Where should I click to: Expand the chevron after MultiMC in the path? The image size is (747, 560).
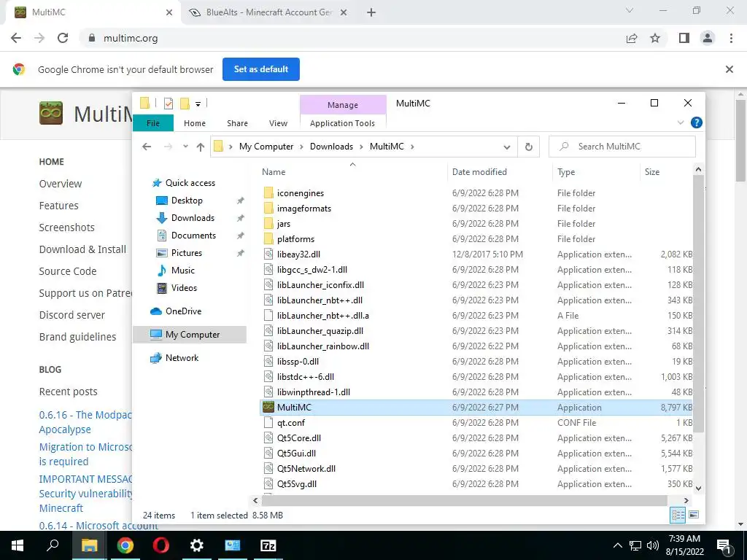pyautogui.click(x=412, y=147)
